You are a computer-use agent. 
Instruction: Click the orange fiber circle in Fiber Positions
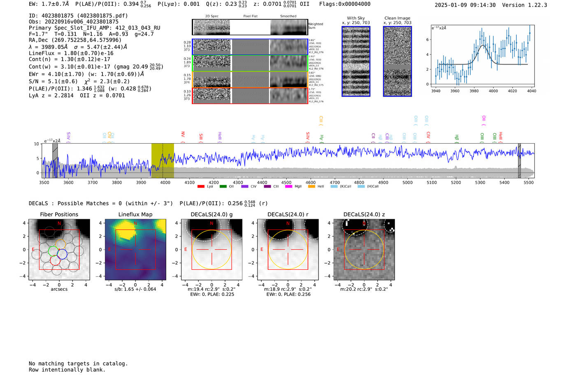pos(60,244)
